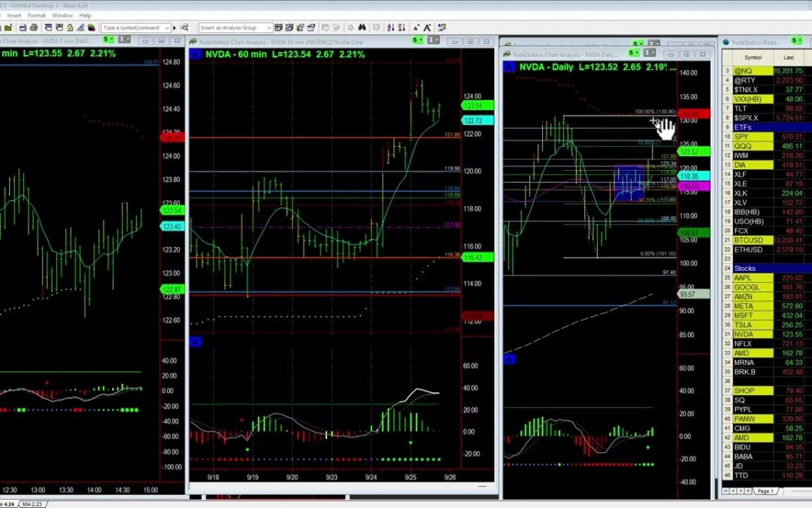Click the Symbol column header in RadarScreen

click(x=753, y=57)
